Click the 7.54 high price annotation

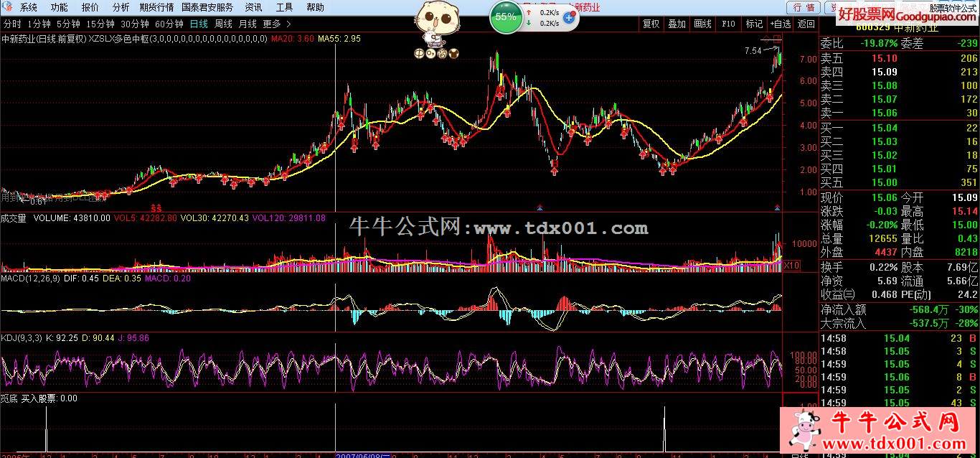coord(753,51)
